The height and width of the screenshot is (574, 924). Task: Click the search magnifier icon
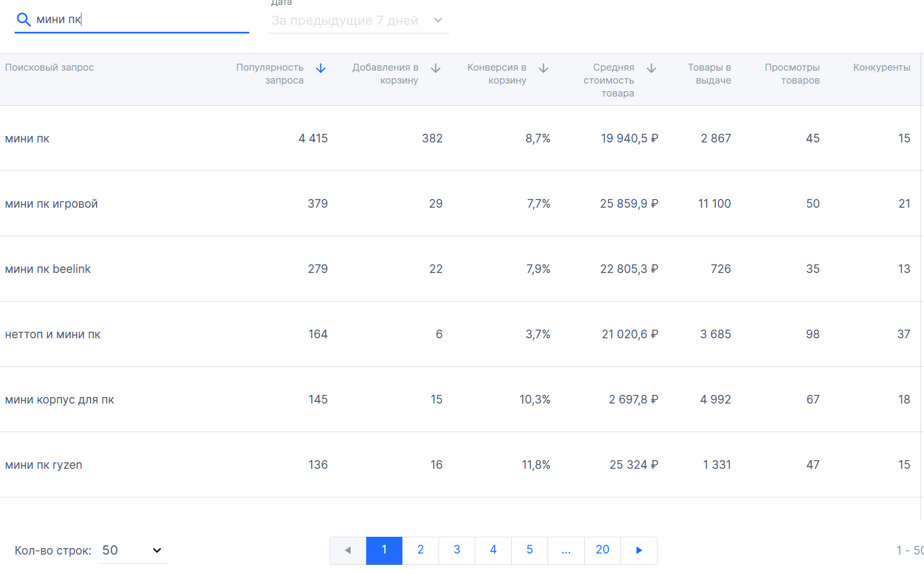pyautogui.click(x=23, y=20)
